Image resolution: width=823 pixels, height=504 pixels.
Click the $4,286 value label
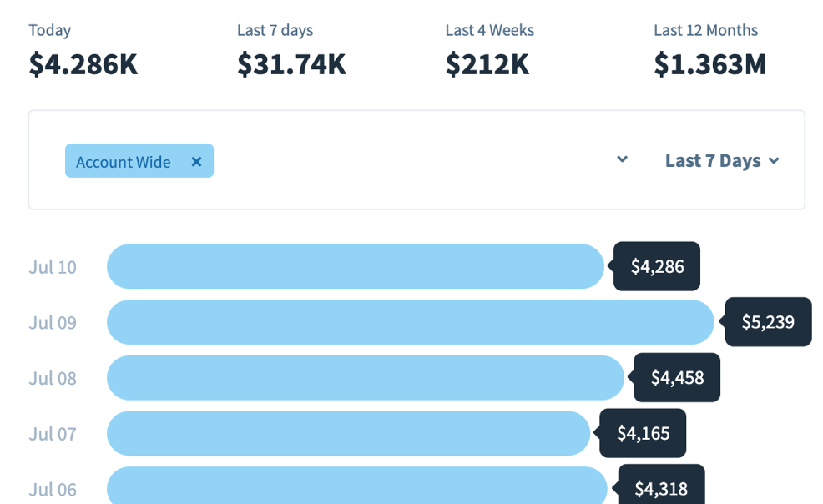[x=657, y=267]
